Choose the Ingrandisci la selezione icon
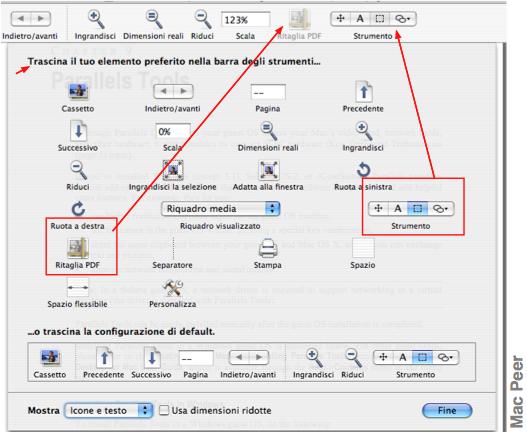This screenshot has height=432, width=527. pos(173,170)
